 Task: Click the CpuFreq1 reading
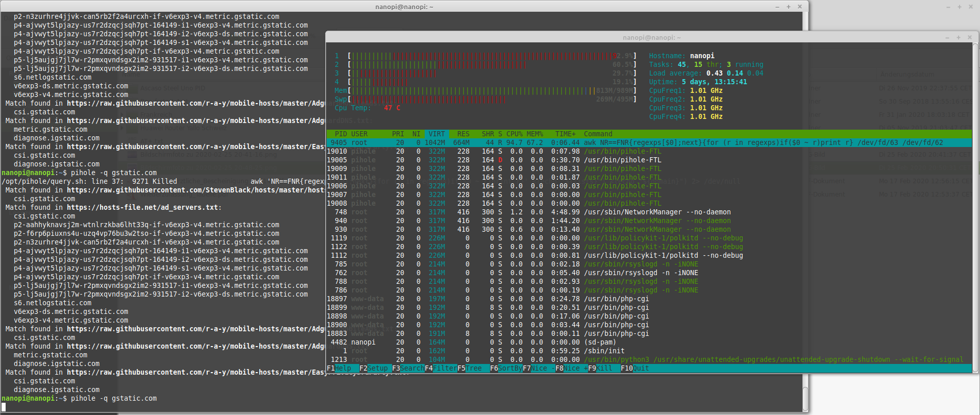point(686,91)
